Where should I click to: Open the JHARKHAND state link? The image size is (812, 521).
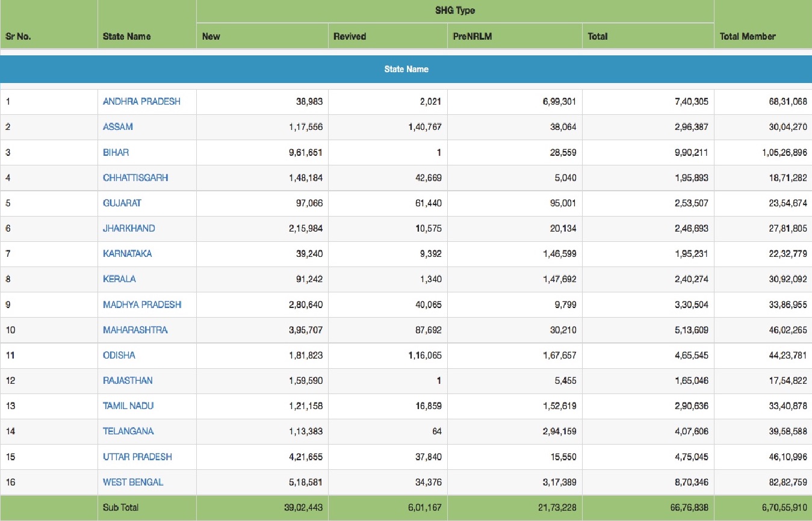click(129, 229)
